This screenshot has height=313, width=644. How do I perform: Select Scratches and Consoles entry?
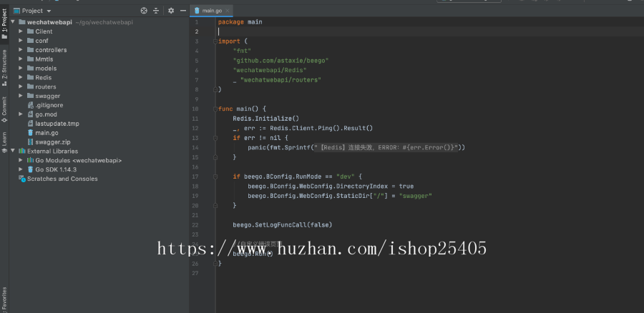point(62,179)
